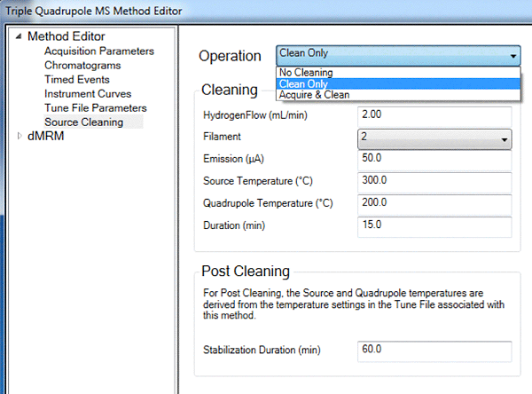
Task: Click the Method Editor root label
Action: (x=66, y=37)
